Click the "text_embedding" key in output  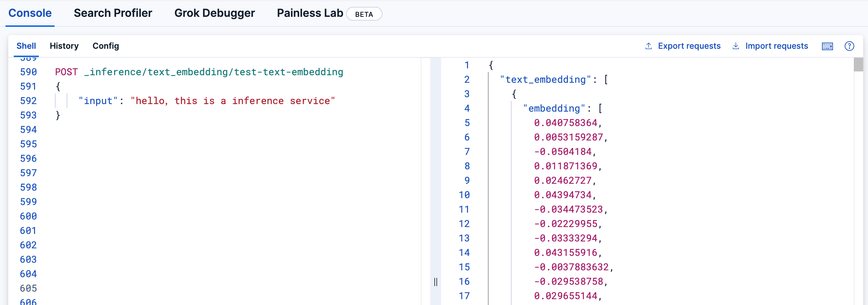(x=546, y=79)
